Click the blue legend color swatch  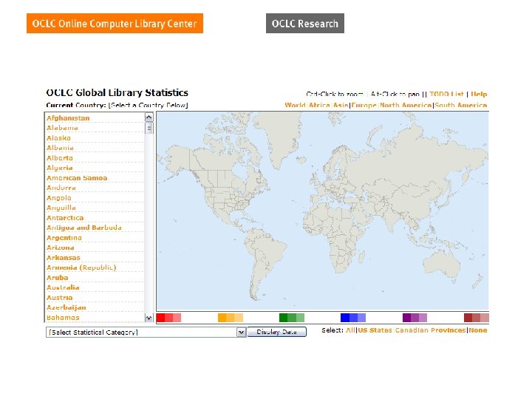(x=353, y=318)
